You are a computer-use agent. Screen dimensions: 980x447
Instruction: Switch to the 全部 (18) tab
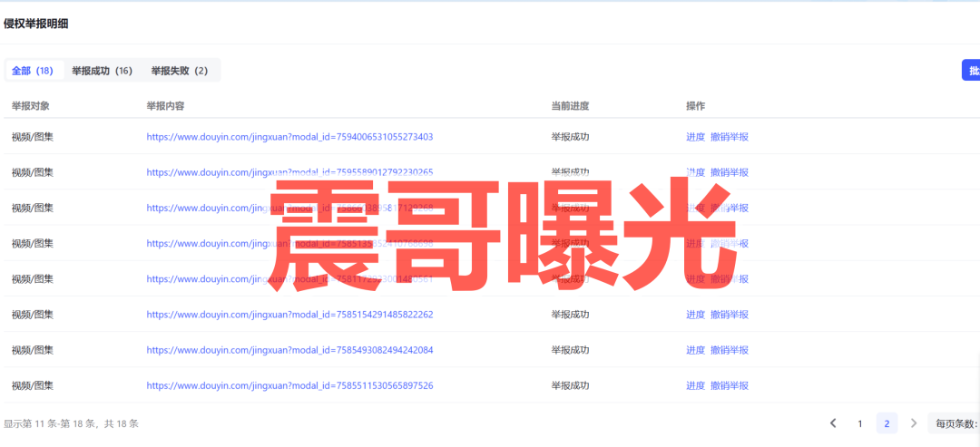click(33, 71)
